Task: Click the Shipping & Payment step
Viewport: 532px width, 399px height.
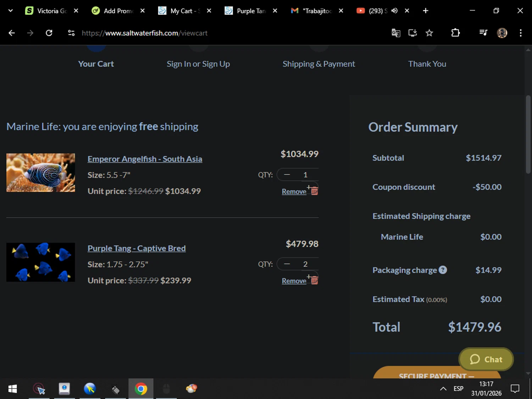Action: (x=318, y=64)
